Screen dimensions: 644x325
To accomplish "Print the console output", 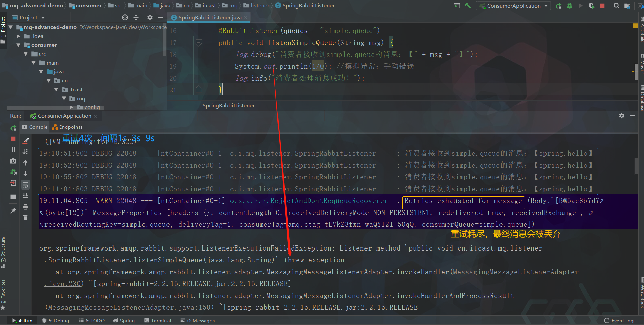I will 25,207.
